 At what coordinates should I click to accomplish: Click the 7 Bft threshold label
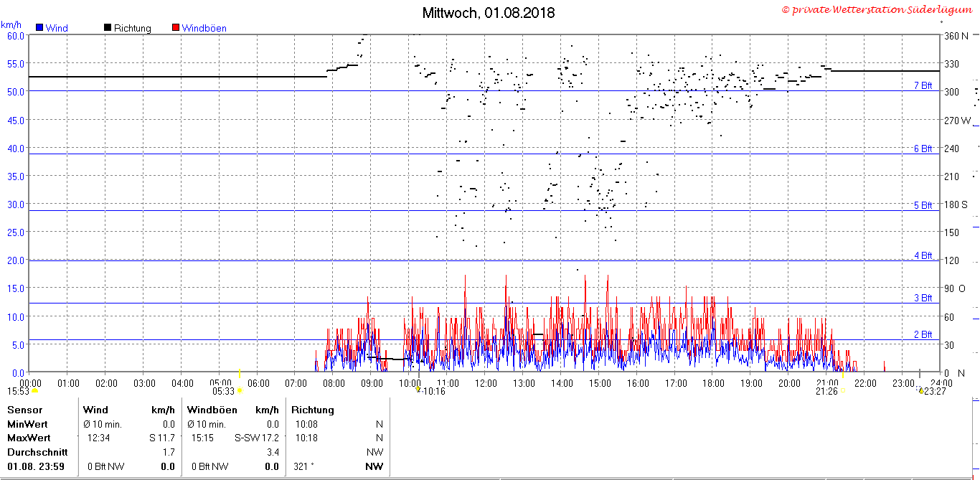(x=923, y=85)
